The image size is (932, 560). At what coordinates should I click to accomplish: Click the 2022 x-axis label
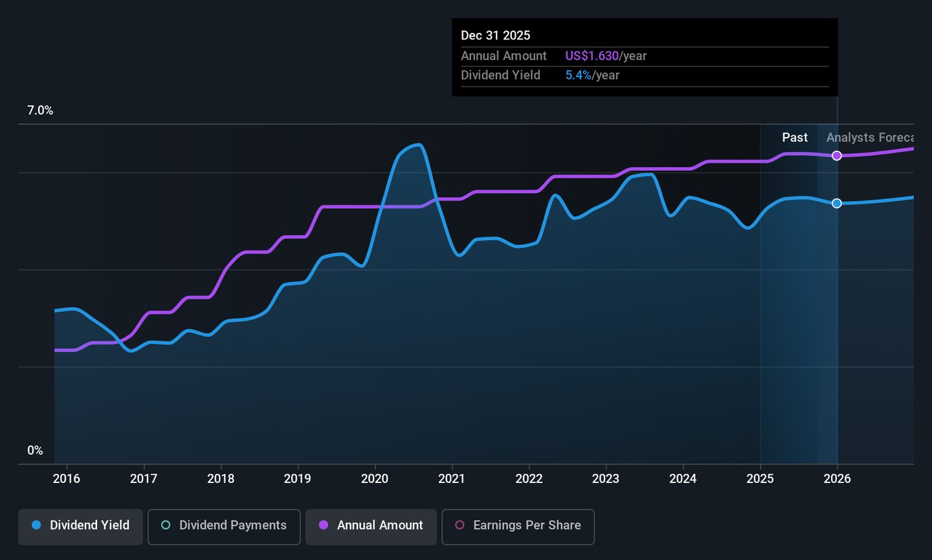point(529,479)
